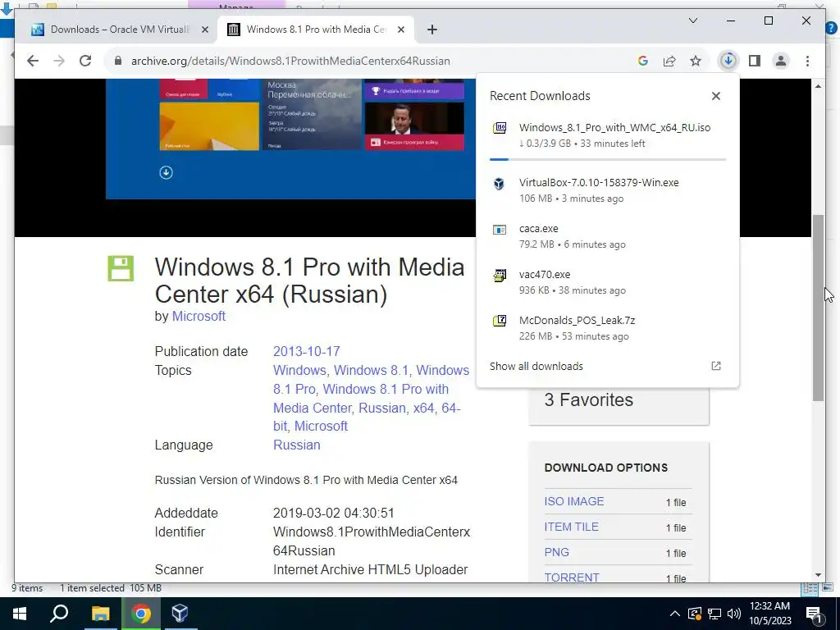Open the ITEM TILE download option
This screenshot has height=630, width=840.
pos(571,527)
